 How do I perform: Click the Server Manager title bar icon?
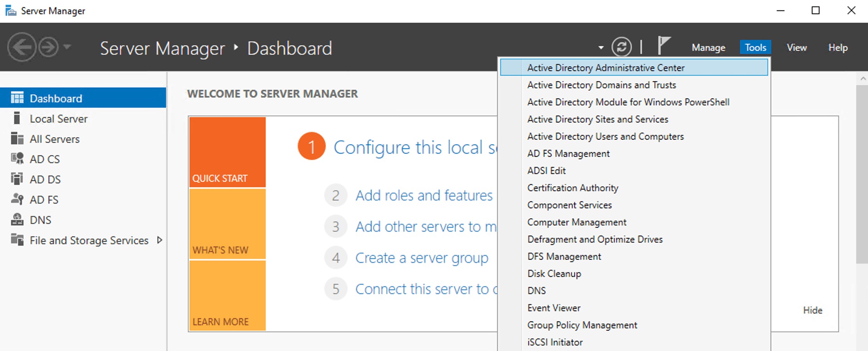click(10, 11)
